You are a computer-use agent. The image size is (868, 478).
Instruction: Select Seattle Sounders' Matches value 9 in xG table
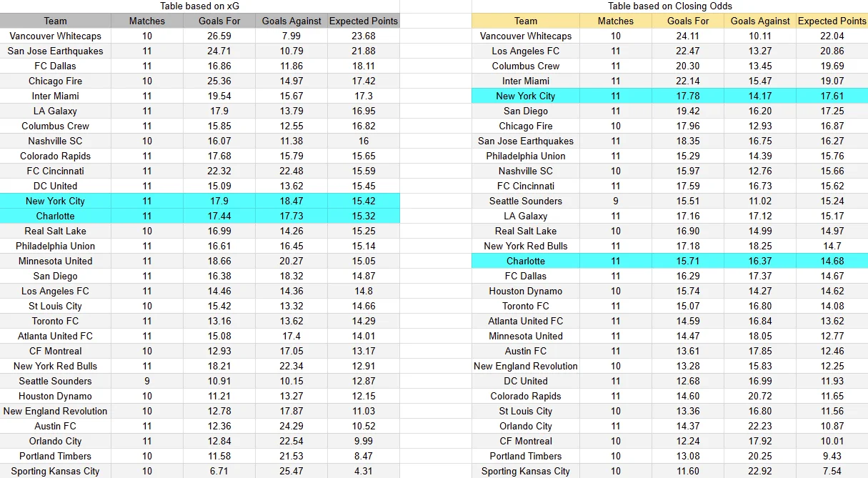click(147, 381)
